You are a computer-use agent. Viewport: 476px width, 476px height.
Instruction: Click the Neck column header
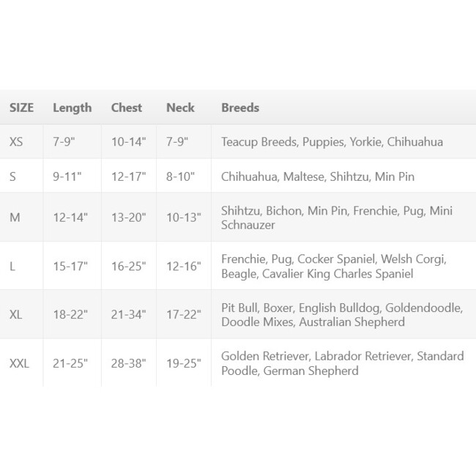pyautogui.click(x=180, y=108)
